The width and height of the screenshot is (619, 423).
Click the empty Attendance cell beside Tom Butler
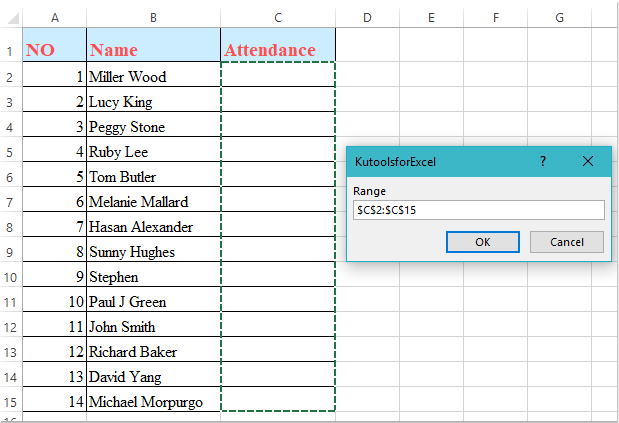point(278,177)
